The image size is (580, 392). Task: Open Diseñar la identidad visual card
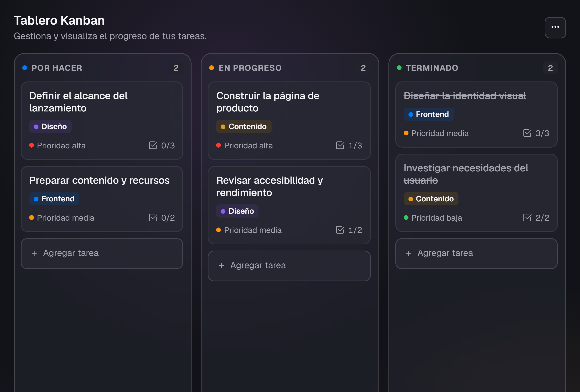476,115
